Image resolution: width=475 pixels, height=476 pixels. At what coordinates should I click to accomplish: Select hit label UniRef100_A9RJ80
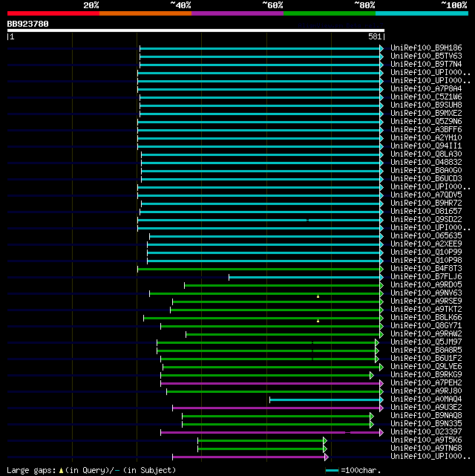click(x=426, y=391)
